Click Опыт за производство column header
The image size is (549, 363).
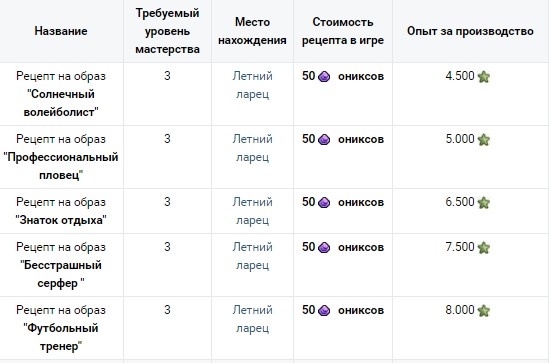[x=470, y=31]
